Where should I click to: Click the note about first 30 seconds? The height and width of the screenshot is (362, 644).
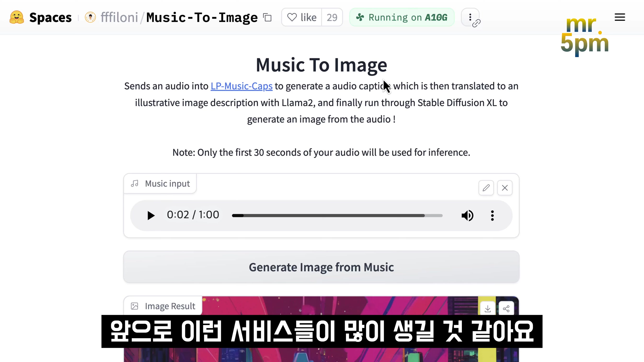point(321,153)
